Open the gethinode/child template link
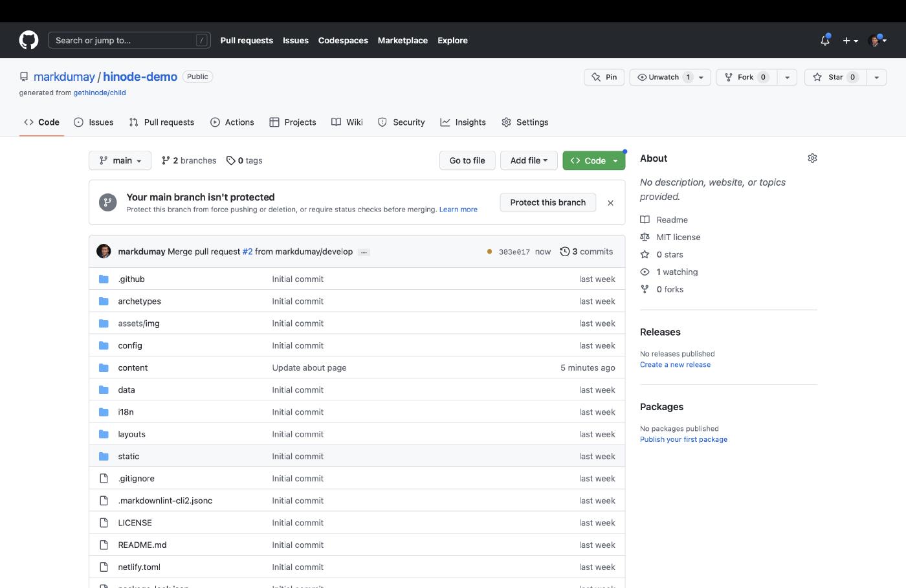Screen dimensions: 906x588 coord(100,93)
